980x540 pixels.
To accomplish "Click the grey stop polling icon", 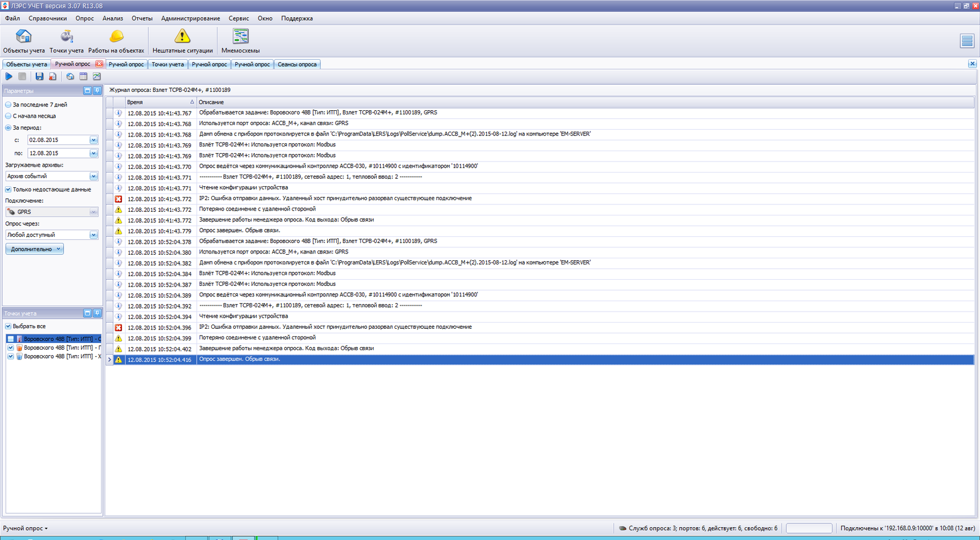I will click(22, 77).
